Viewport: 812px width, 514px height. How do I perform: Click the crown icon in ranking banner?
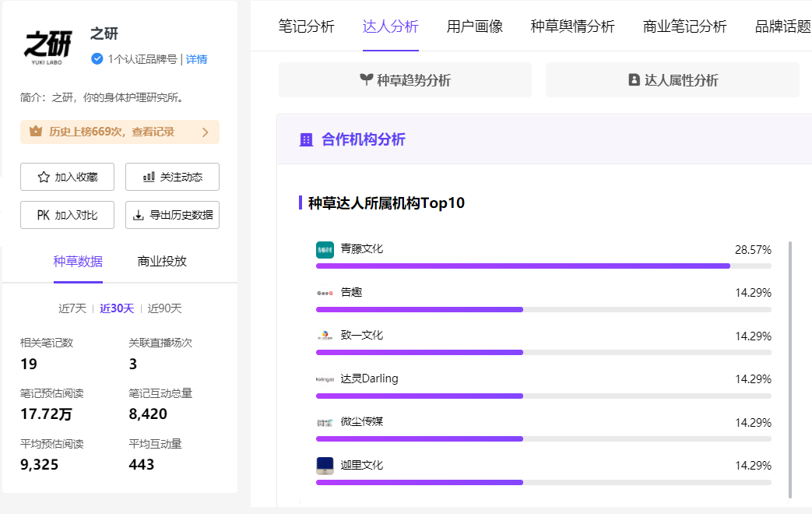click(36, 132)
